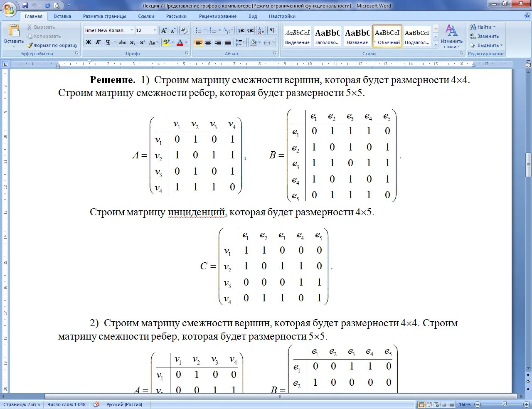Click Grow Font icon
This screenshot has width=532, height=409.
164,30
